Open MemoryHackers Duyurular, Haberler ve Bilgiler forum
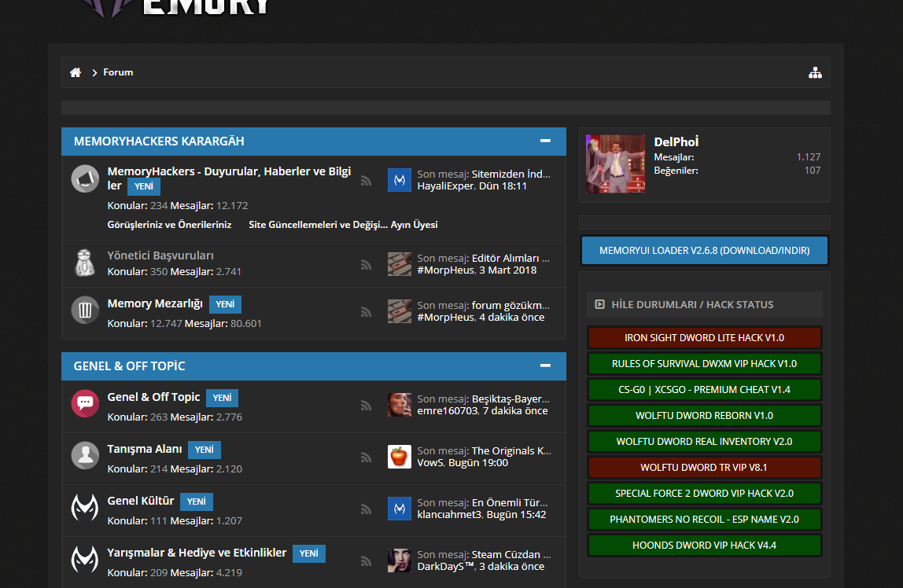 tap(229, 178)
